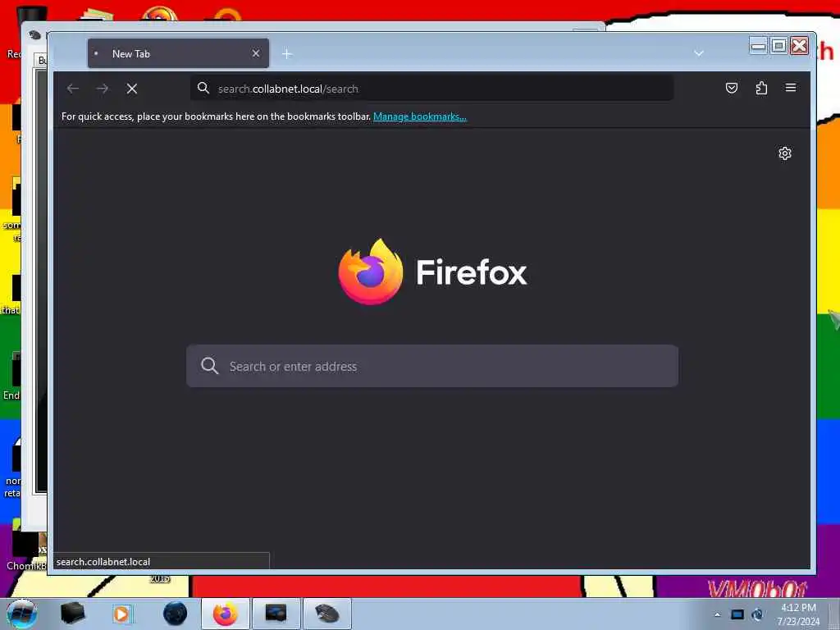The height and width of the screenshot is (630, 840).
Task: Click the search magnifier in the address bar
Action: pyautogui.click(x=203, y=88)
